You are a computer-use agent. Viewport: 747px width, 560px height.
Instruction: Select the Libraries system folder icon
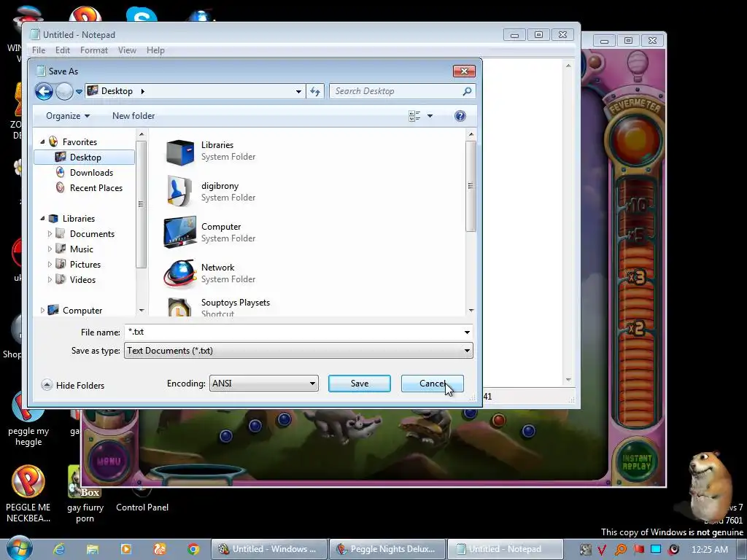[179, 152]
